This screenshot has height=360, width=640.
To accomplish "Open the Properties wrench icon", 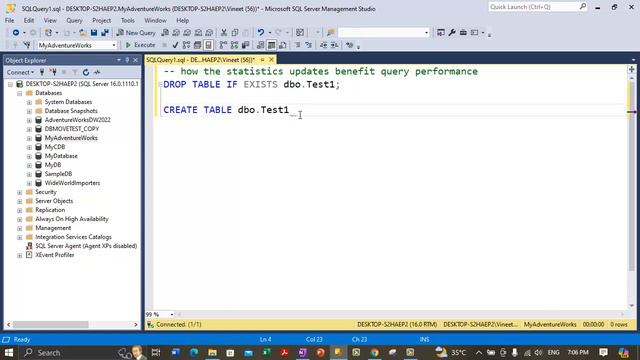I will point(452,33).
